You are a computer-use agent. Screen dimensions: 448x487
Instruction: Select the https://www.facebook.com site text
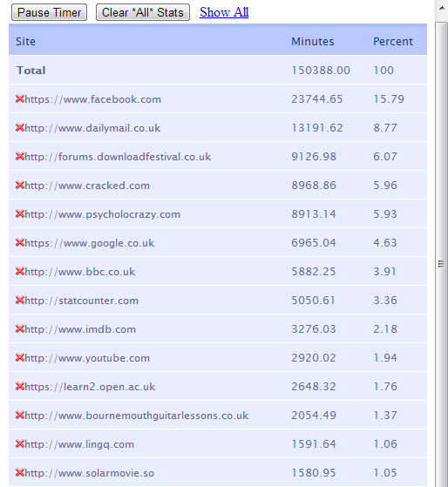[93, 99]
